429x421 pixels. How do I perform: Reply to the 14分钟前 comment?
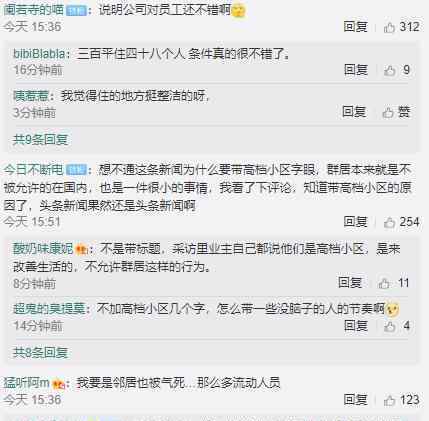click(355, 326)
